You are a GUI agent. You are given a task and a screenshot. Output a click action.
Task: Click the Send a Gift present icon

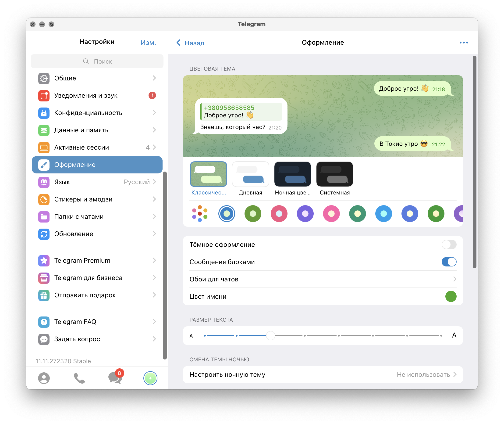[x=44, y=295]
